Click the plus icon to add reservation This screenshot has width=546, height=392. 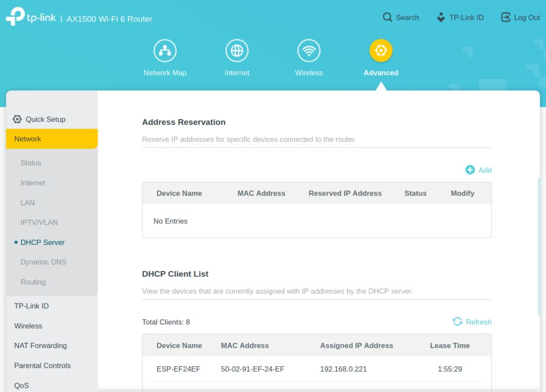click(470, 170)
